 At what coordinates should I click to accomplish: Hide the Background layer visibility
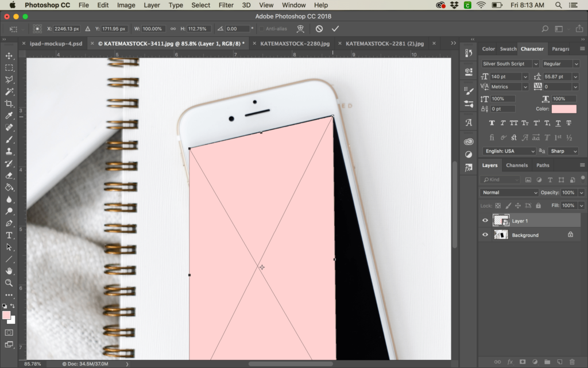tap(485, 235)
